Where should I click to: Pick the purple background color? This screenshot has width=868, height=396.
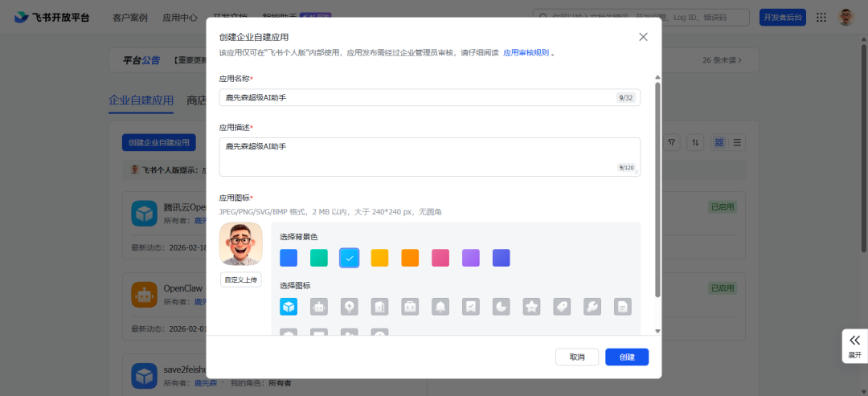[470, 258]
